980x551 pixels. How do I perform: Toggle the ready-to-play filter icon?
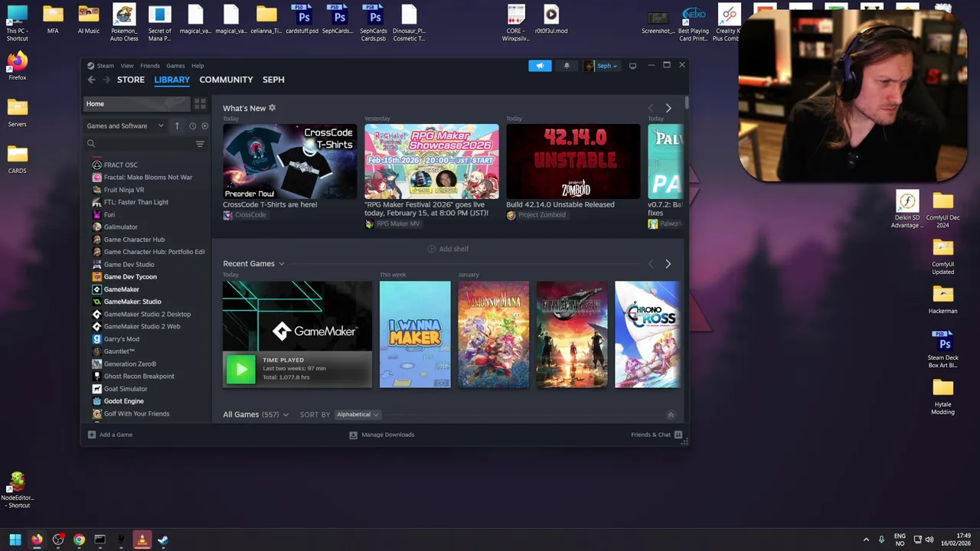[204, 126]
